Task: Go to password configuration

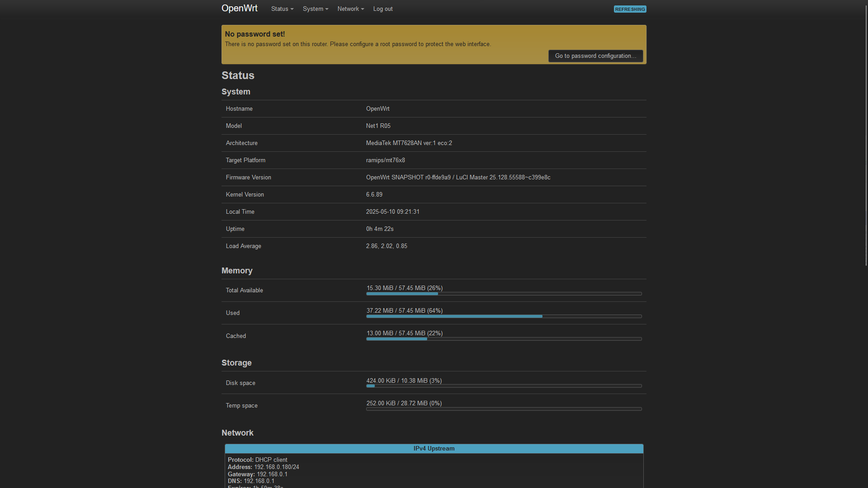Action: (595, 56)
